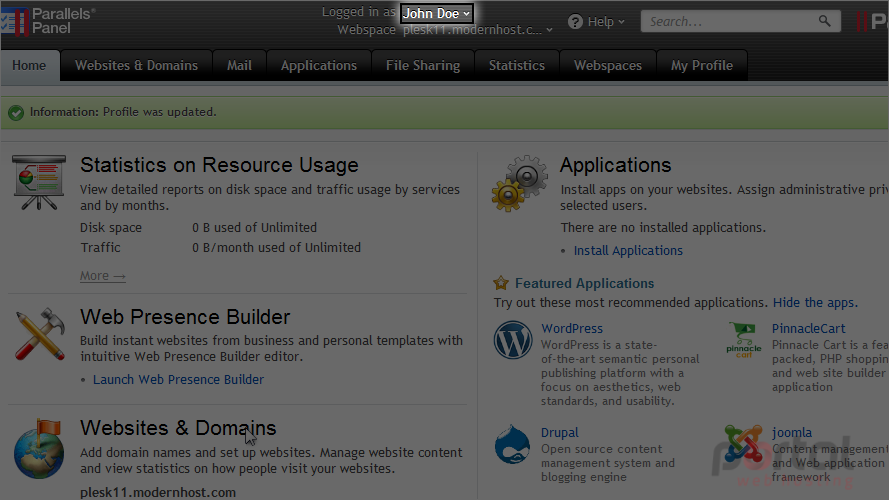Click the Parallels Panel logo icon
Viewport: 889px width, 500px height.
14,21
